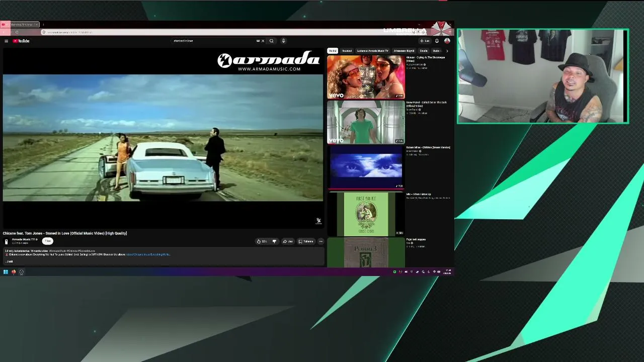Image resolution: width=644 pixels, height=362 pixels.
Task: Select the YouTube browser tab
Action: click(20, 24)
